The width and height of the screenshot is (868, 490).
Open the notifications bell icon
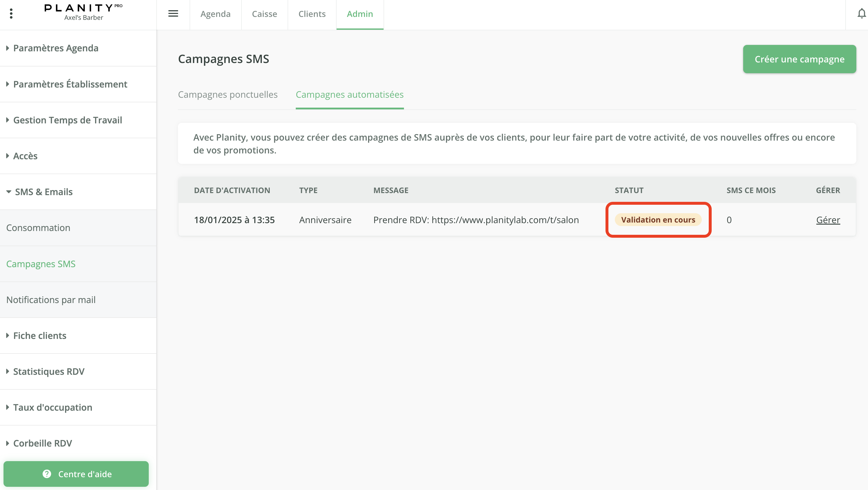(861, 13)
